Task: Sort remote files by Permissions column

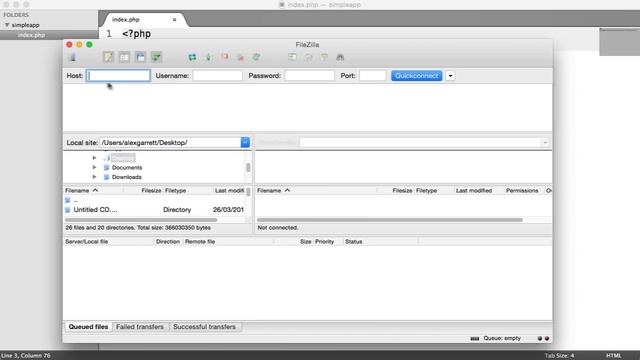Action: [522, 191]
